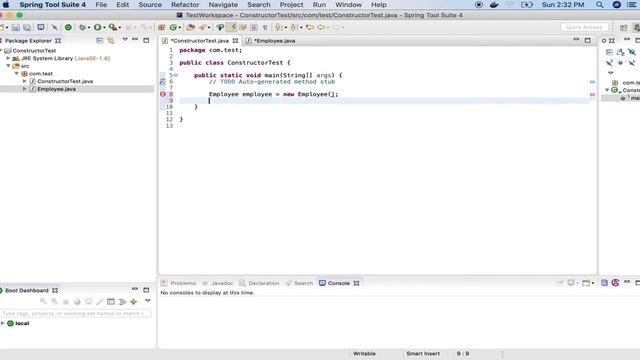Open the Refactor menu
The image size is (640, 360).
pos(185,5)
